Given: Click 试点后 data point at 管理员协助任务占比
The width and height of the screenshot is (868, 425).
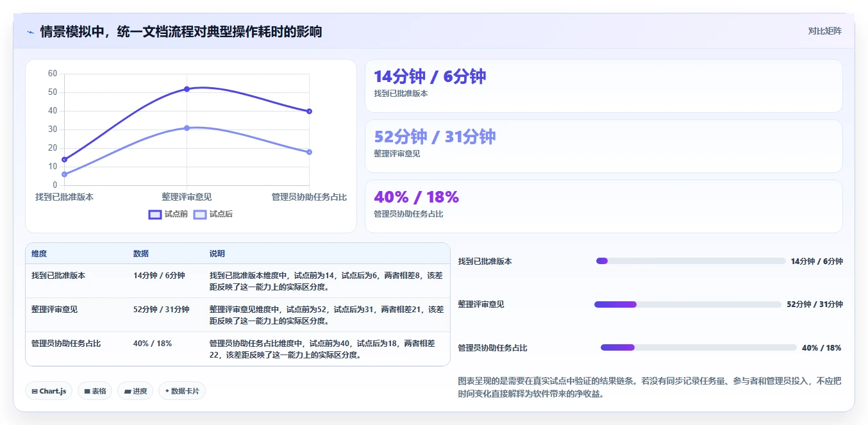Looking at the screenshot, I should (x=309, y=152).
